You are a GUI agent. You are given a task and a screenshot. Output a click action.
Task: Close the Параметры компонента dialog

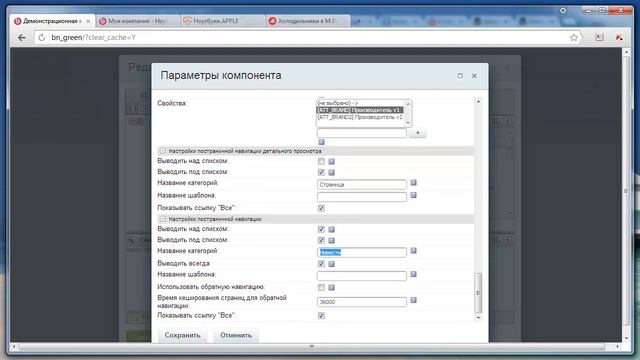[474, 76]
